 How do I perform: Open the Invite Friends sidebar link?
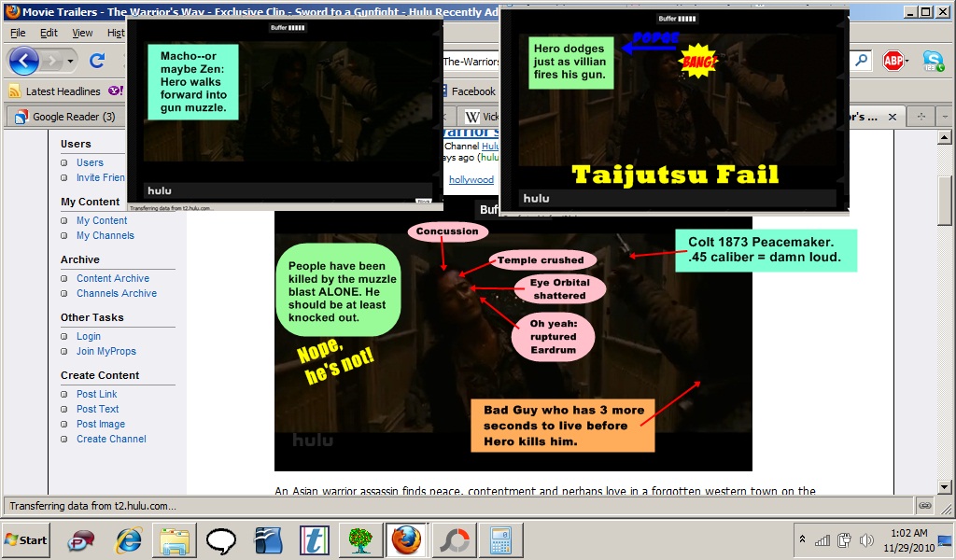[x=101, y=177]
